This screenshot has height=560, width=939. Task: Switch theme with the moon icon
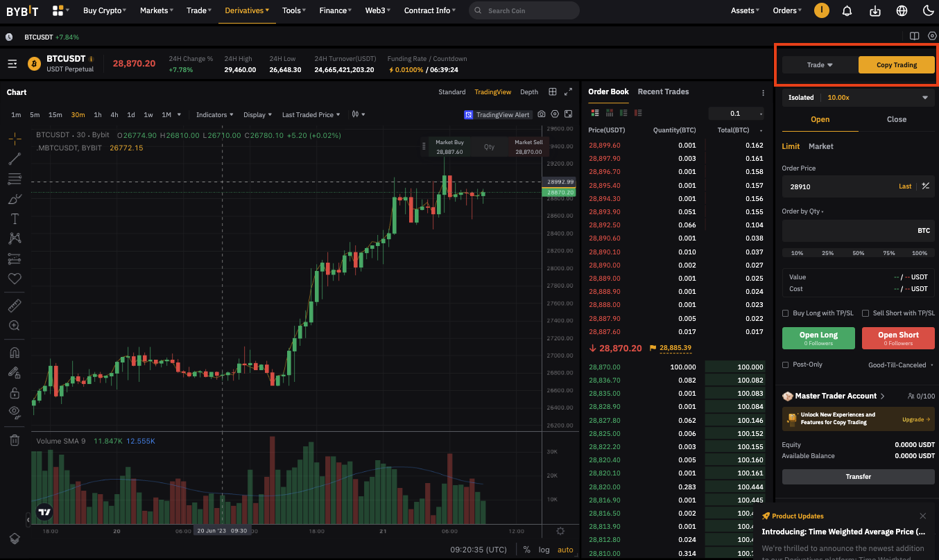click(929, 10)
